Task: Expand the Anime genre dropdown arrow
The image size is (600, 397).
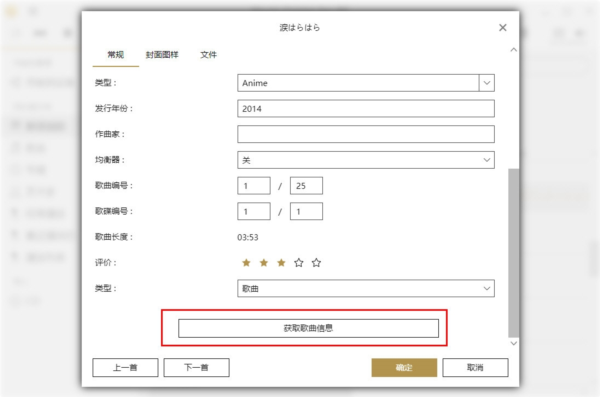Action: pyautogui.click(x=486, y=83)
